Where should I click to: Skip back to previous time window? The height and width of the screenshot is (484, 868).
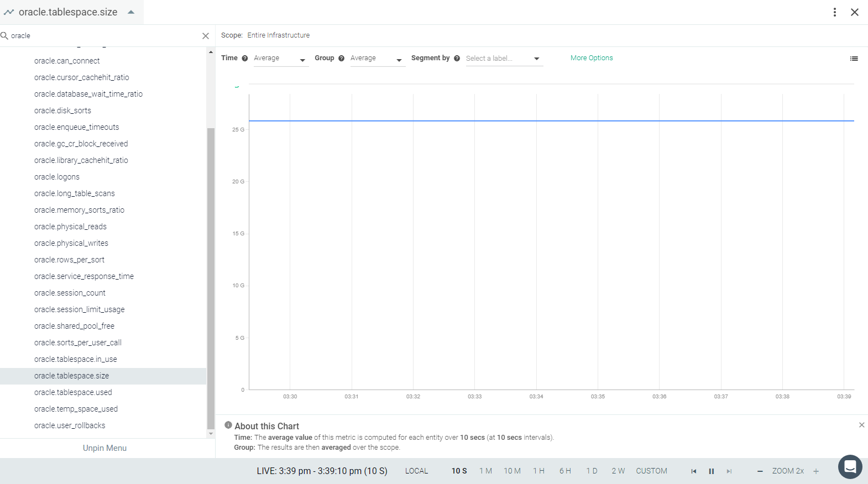[x=694, y=471]
